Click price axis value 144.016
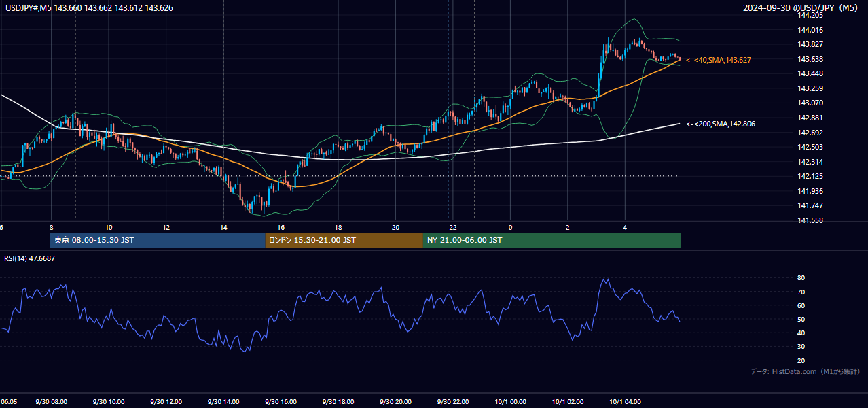Screen dimensions: 868x408 coord(810,30)
